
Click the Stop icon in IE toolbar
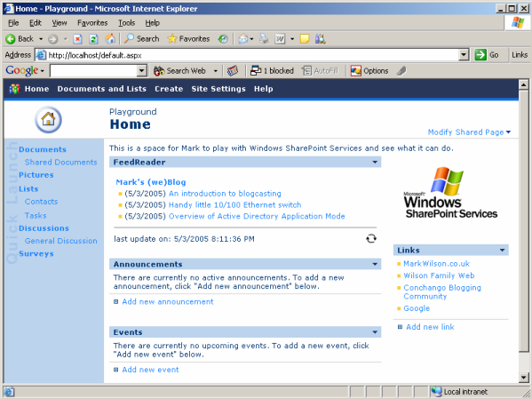[77, 39]
